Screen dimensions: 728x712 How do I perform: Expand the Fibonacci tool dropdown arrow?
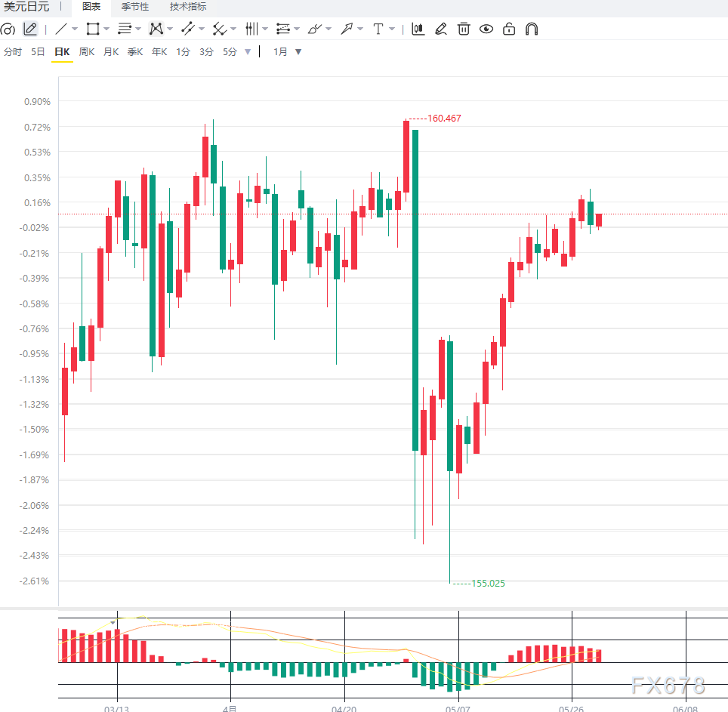coord(297,29)
